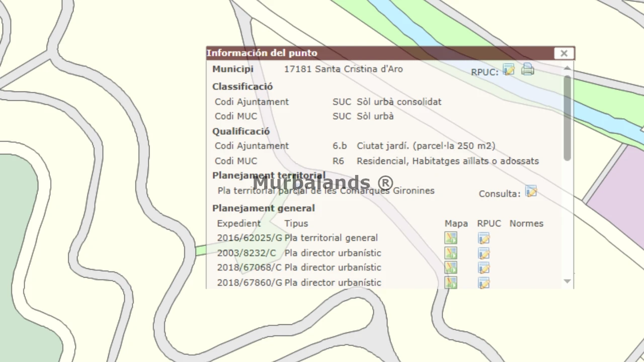This screenshot has width=644, height=362.
Task: Click the scroll up arrow in info panel
Action: point(567,68)
